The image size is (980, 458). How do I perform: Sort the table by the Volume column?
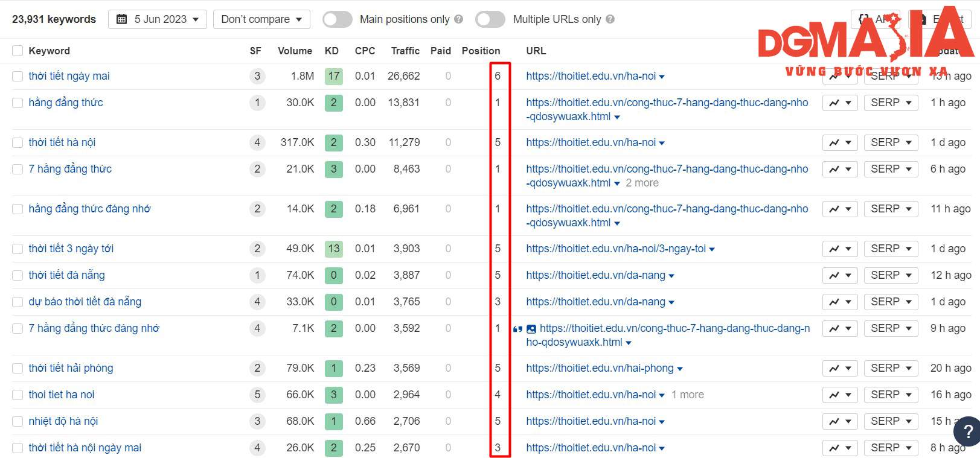point(295,51)
